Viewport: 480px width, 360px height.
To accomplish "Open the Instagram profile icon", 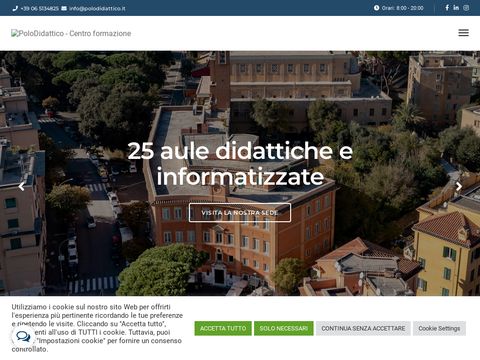I will coord(466,7).
